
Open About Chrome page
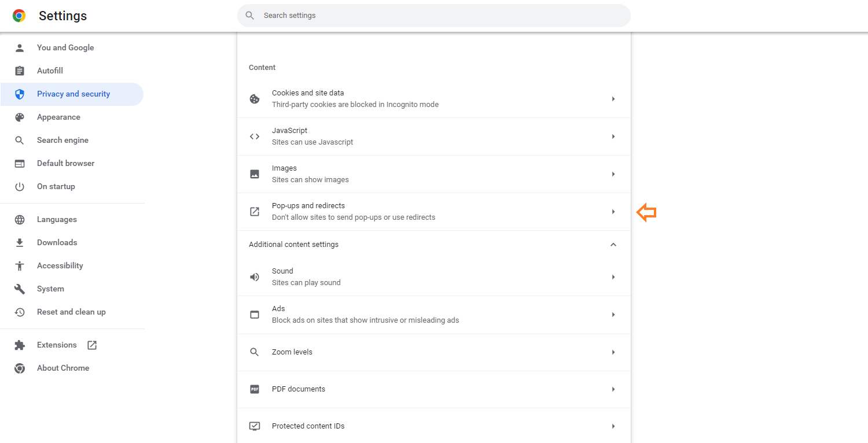click(x=63, y=368)
